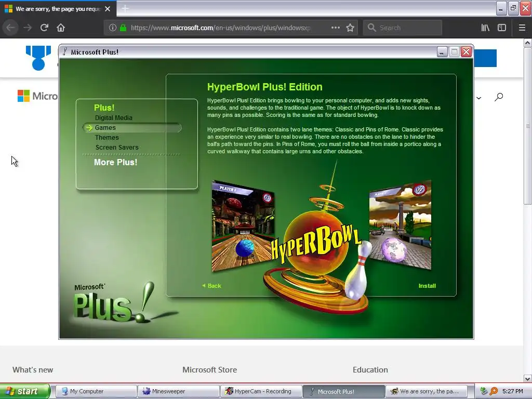Open the Windows Start menu
Image resolution: width=532 pixels, height=399 pixels.
25,391
